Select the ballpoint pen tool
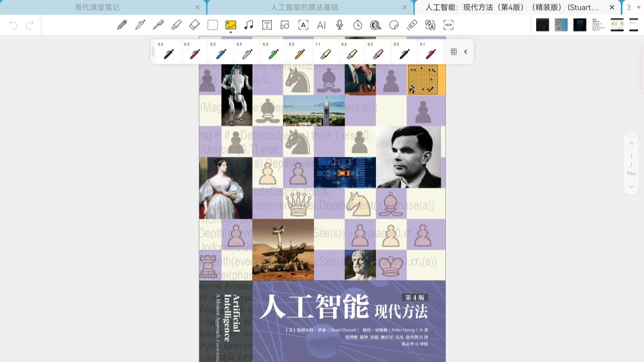Viewport: 644px width, 362px height. point(140,25)
